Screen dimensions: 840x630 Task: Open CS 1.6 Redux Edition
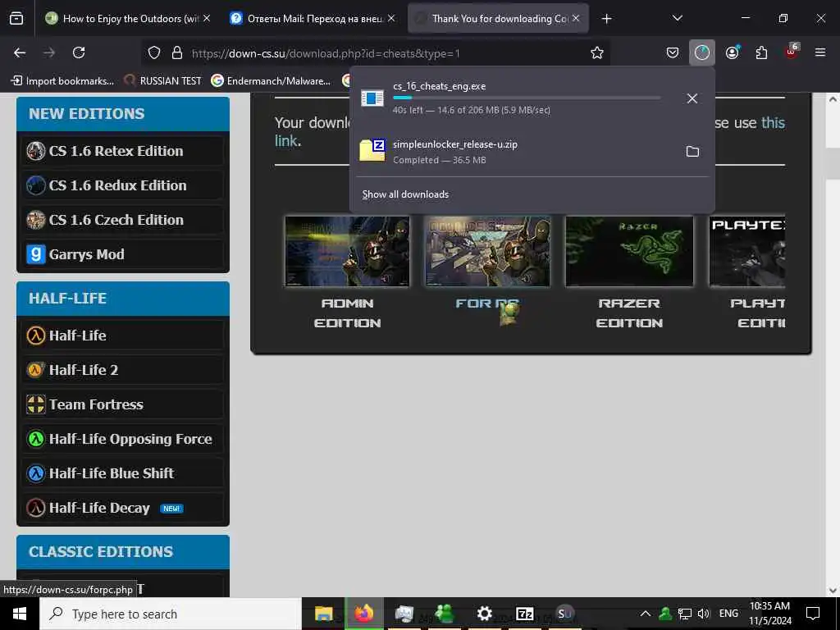(123, 185)
